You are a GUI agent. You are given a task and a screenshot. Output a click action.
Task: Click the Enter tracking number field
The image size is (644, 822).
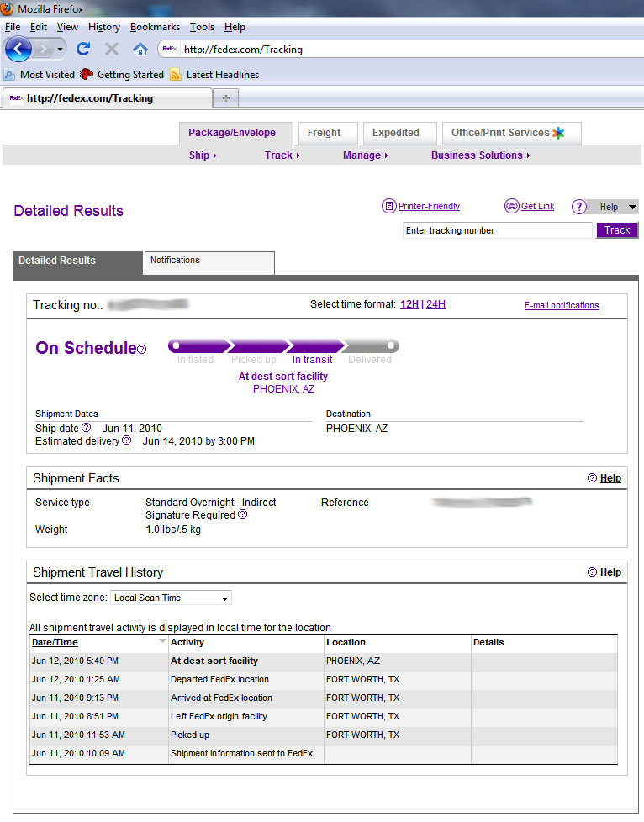point(498,230)
